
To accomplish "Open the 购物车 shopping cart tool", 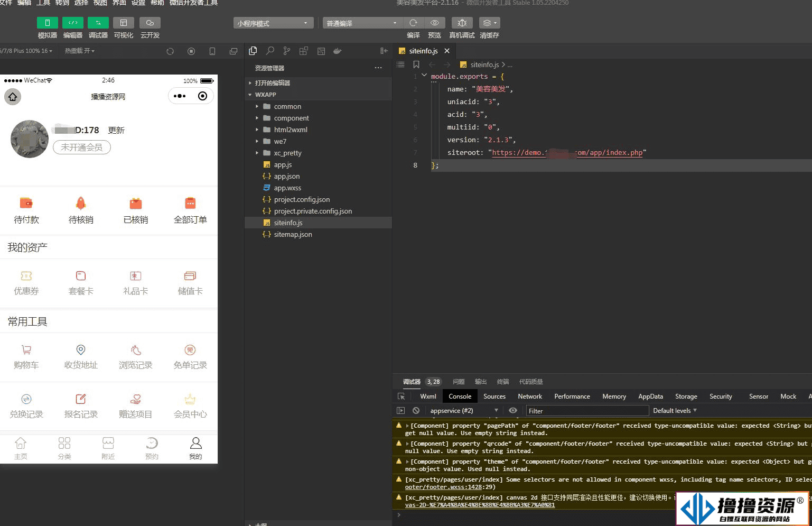I will [x=26, y=357].
